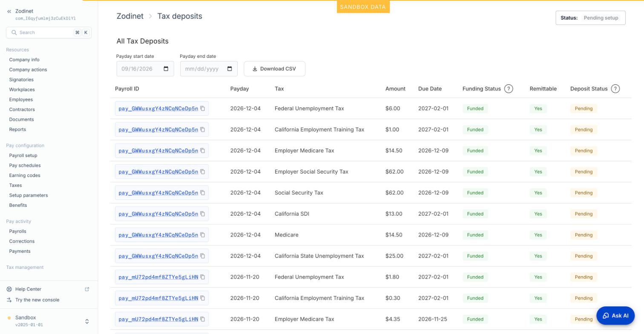Screen dimensions: 644x334
Task: Copy payroll ID in Federal Unemployment Tax $6.00 row
Action: pyautogui.click(x=203, y=108)
